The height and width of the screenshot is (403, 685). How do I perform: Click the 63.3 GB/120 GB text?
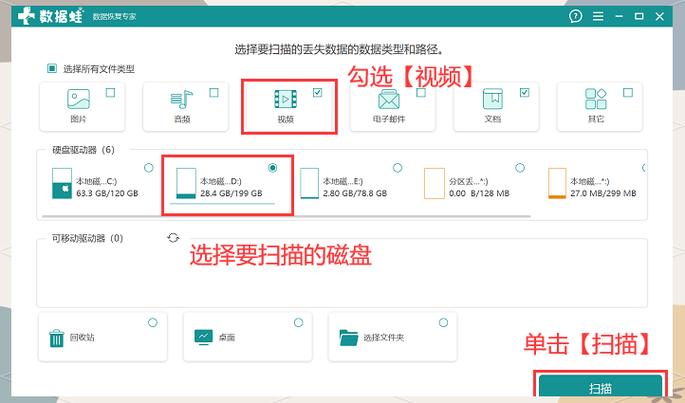tap(107, 193)
